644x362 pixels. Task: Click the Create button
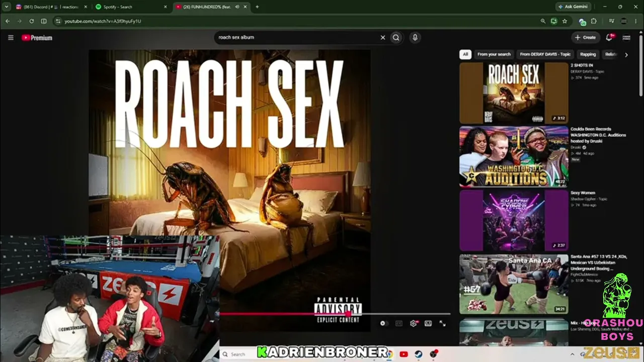tap(586, 37)
